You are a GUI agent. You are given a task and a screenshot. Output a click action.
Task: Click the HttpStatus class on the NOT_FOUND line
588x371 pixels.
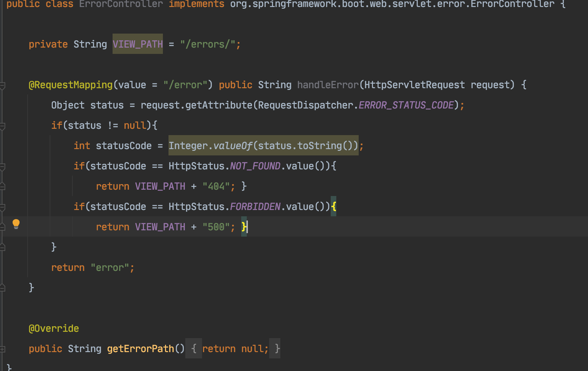pos(196,166)
